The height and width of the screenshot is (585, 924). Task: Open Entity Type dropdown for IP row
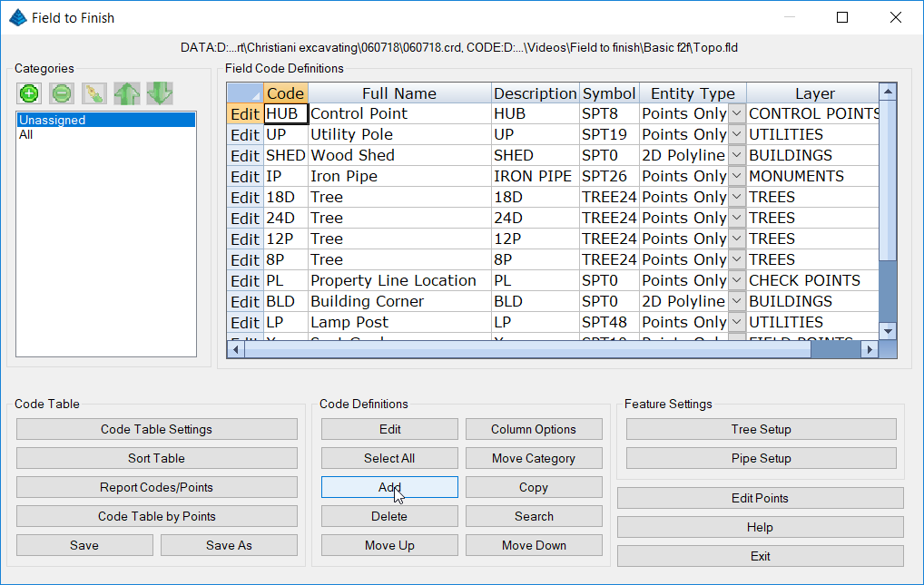pyautogui.click(x=737, y=176)
